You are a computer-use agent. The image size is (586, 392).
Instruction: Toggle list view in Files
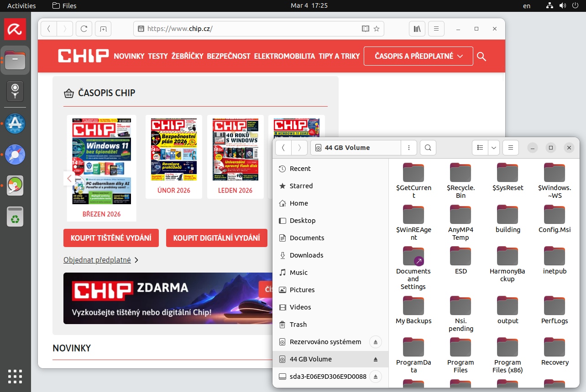coord(480,148)
